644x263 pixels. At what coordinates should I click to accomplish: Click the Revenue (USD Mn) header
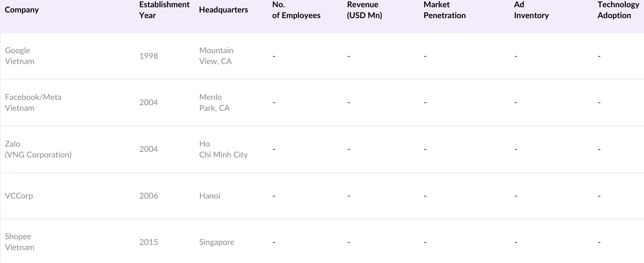(364, 10)
